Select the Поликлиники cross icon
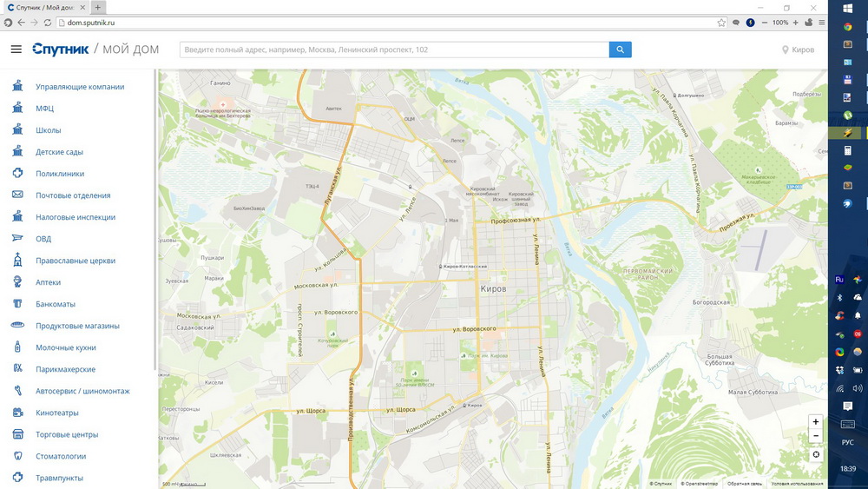Image resolution: width=868 pixels, height=489 pixels. coord(17,173)
